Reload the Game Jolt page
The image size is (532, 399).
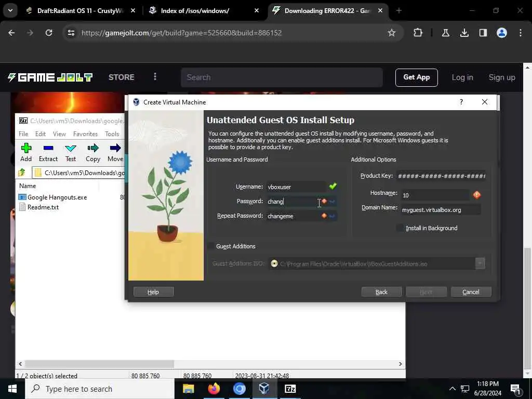coord(49,33)
